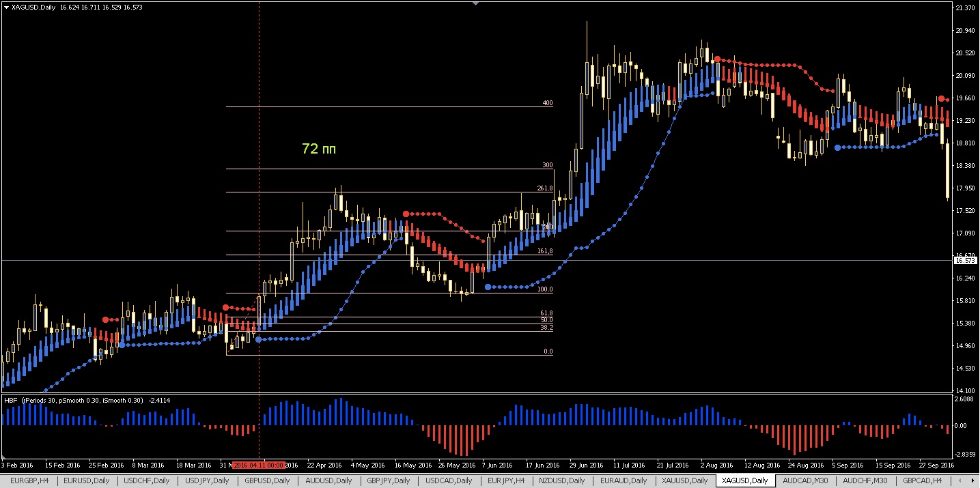Click the 14.100 price scale label
This screenshot has width=980, height=488.
point(965,390)
